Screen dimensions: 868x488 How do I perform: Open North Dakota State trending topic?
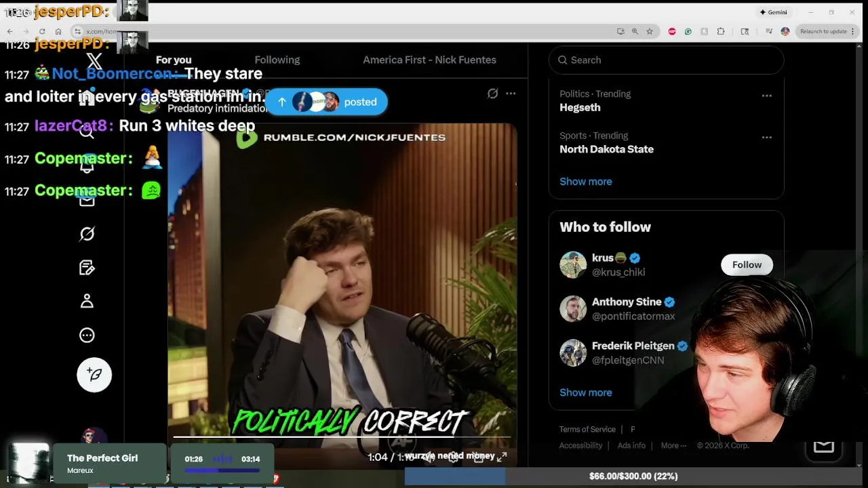(x=606, y=149)
